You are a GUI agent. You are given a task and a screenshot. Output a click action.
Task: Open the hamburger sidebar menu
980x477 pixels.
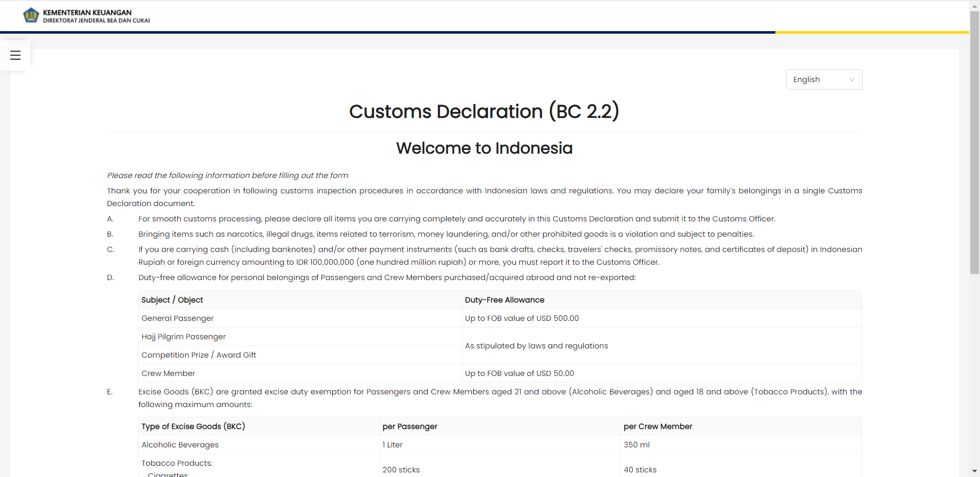tap(15, 55)
